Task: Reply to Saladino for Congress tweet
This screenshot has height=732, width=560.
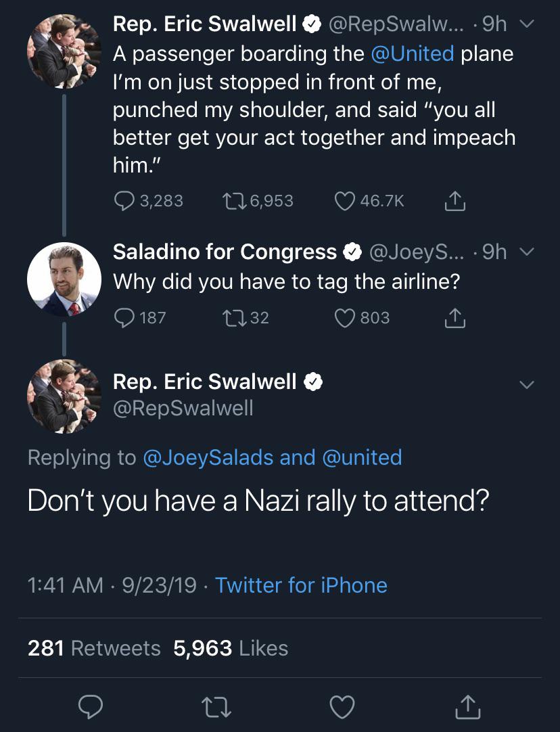Action: [124, 317]
